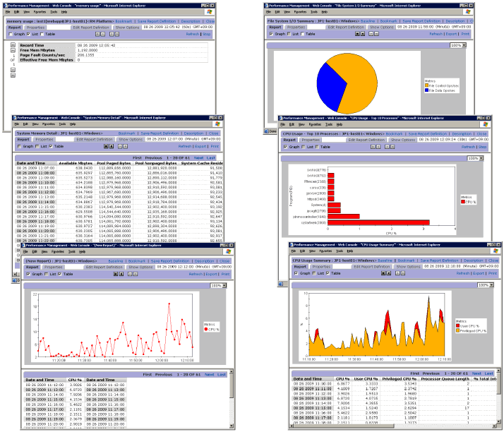Open 100% zoom dropdown in File System I/O Summary

pos(458,45)
